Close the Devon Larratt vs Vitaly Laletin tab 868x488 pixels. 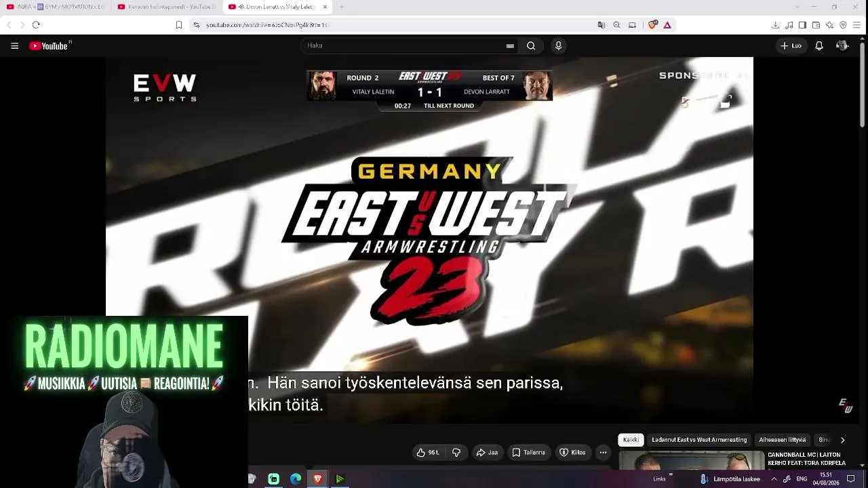click(325, 7)
